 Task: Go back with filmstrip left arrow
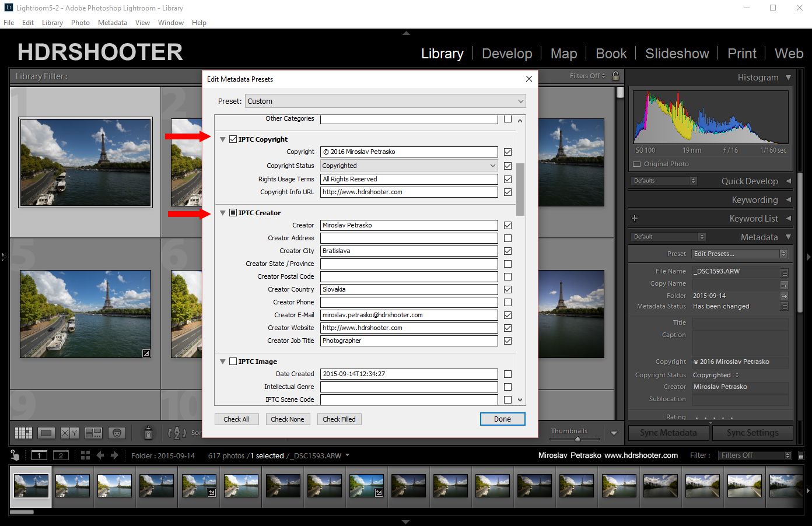tap(100, 455)
